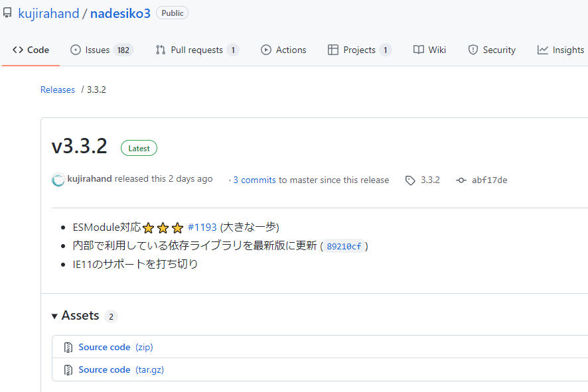Viewport: 588px width, 392px height.
Task: Click the commit icon beside abf17de
Action: (x=461, y=180)
